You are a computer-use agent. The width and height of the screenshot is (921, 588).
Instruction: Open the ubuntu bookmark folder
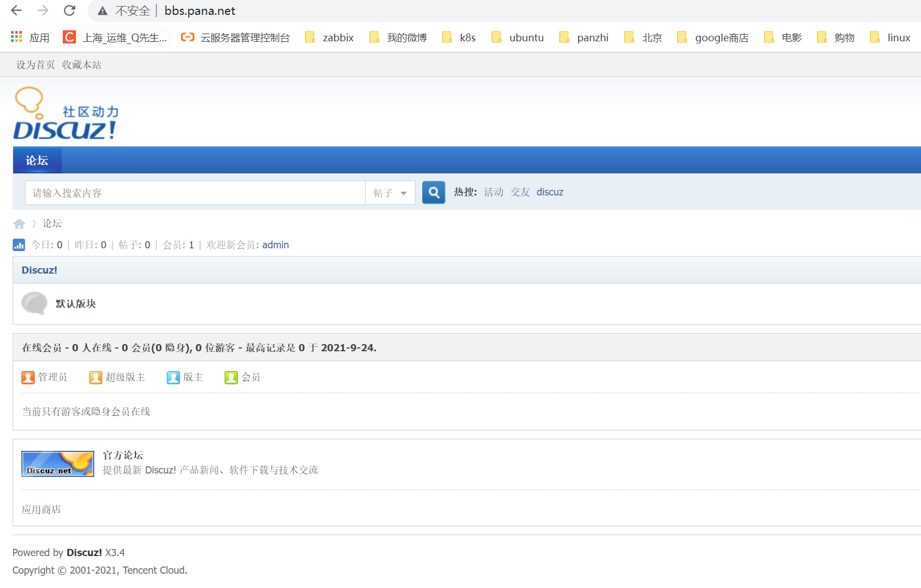click(517, 37)
